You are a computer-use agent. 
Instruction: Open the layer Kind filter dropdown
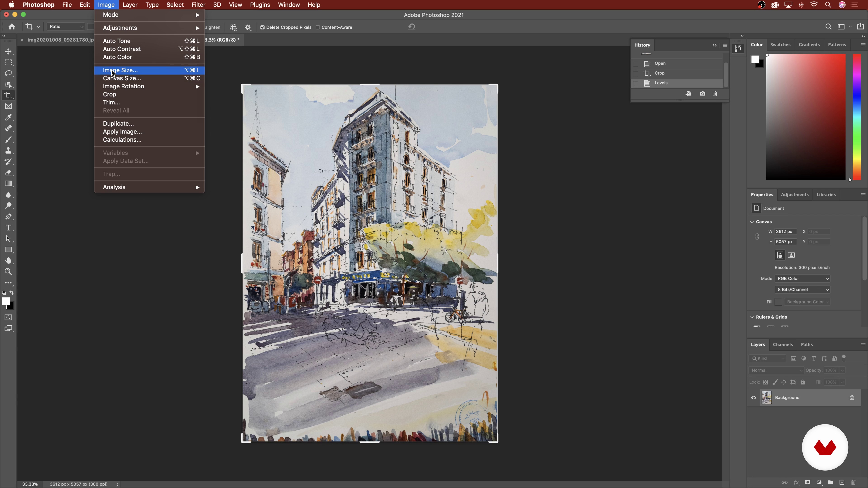tap(768, 358)
